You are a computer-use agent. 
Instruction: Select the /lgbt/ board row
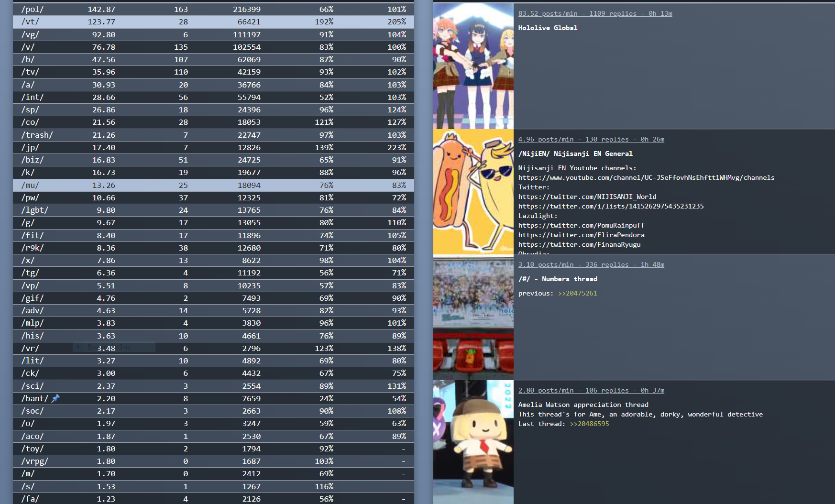[213, 210]
